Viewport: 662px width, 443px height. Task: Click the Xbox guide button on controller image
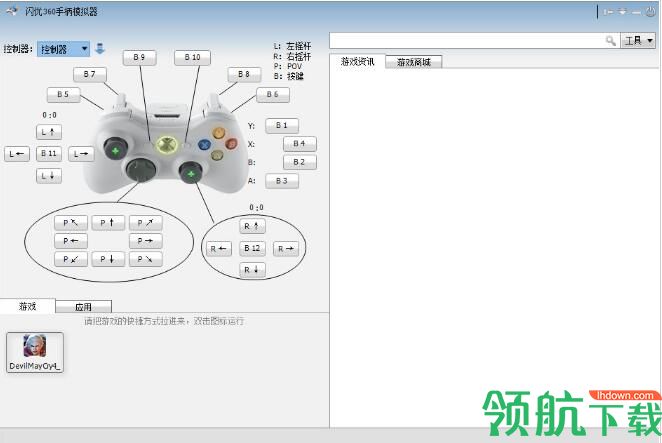coord(167,145)
